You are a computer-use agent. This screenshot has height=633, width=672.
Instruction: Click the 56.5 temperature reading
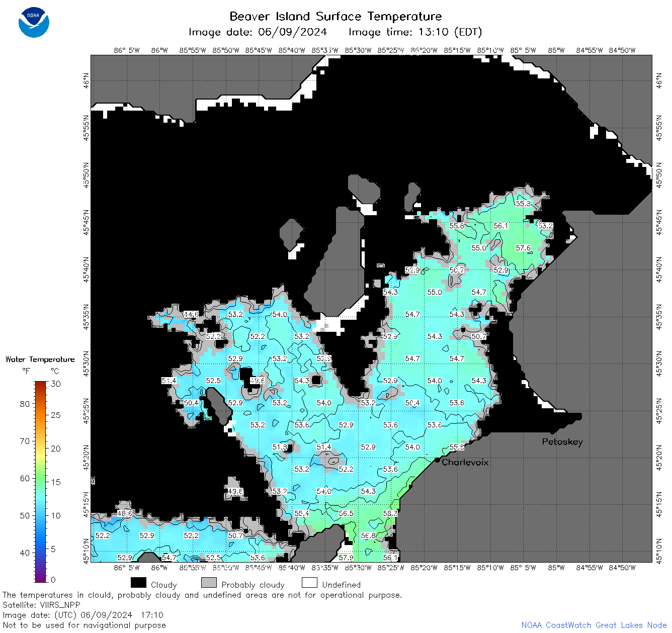coord(346,513)
